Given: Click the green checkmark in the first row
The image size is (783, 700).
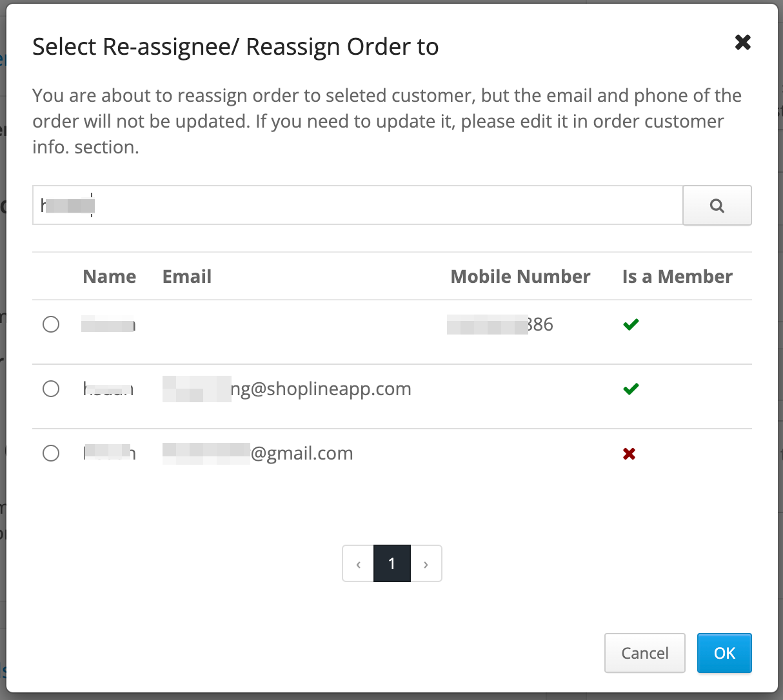Looking at the screenshot, I should (631, 324).
